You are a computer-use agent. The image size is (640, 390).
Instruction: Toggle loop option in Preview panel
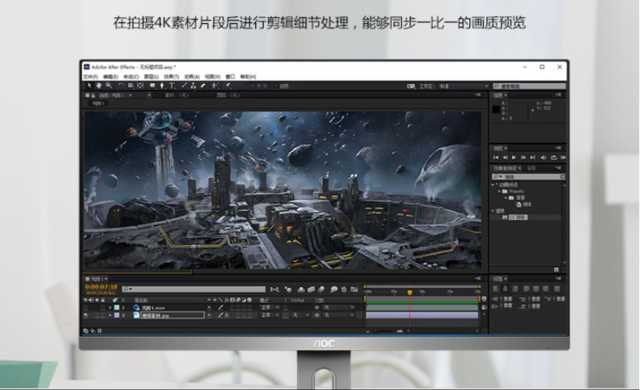(x=553, y=157)
